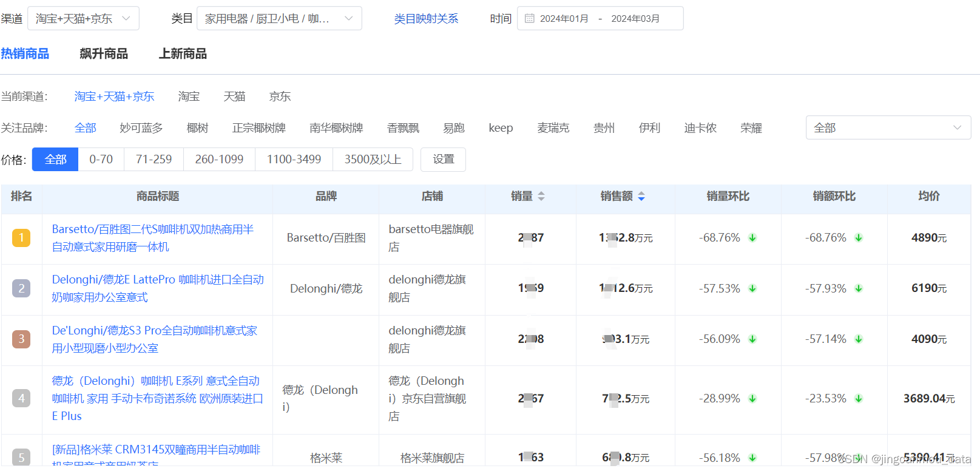Select price range 0-70
The image size is (980, 471).
[x=101, y=160]
